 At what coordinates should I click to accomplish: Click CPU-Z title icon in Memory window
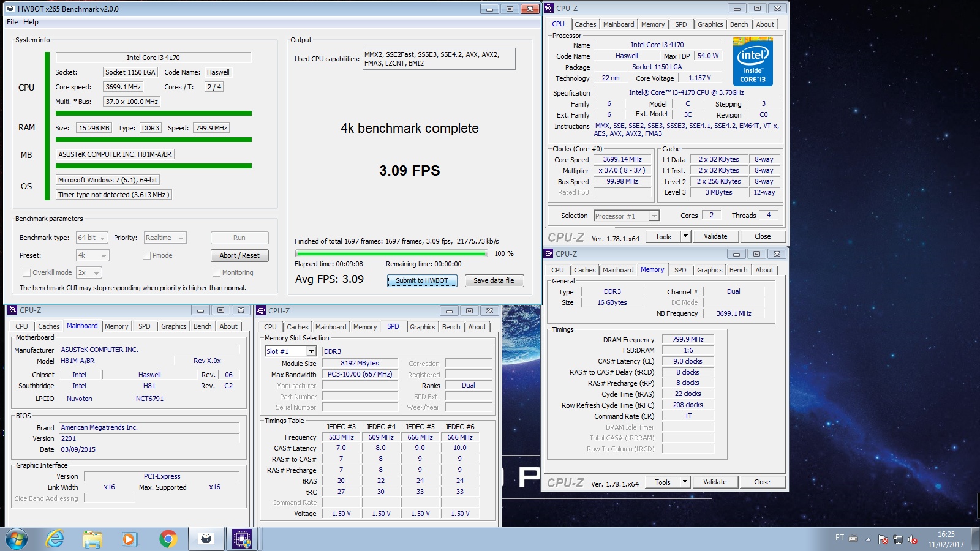click(548, 253)
